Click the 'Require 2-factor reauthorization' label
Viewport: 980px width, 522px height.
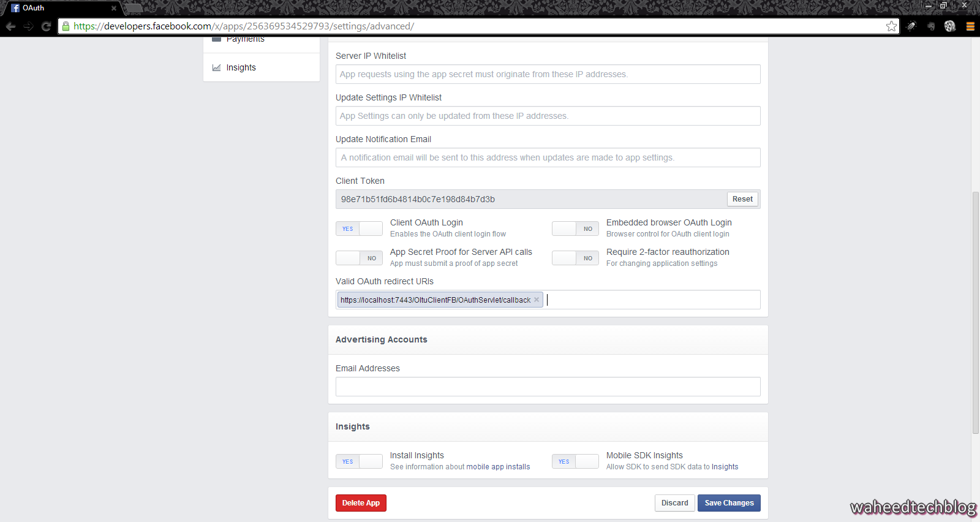tap(668, 252)
